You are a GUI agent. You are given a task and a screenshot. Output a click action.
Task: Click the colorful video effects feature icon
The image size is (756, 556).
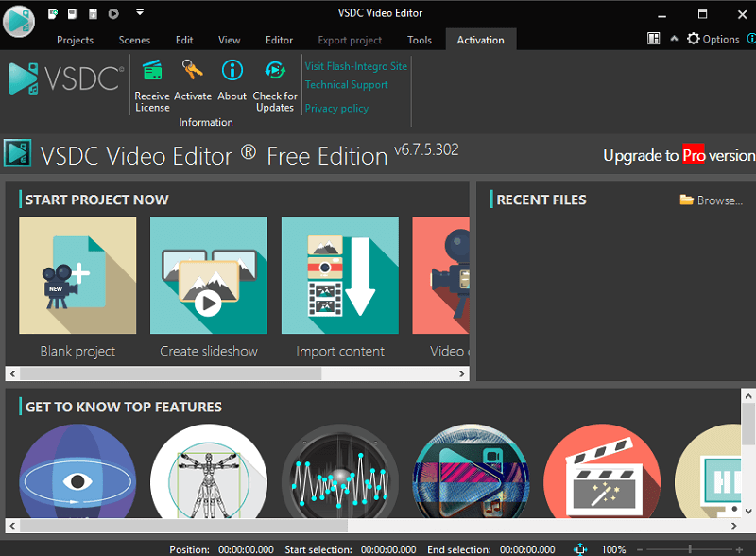click(471, 472)
